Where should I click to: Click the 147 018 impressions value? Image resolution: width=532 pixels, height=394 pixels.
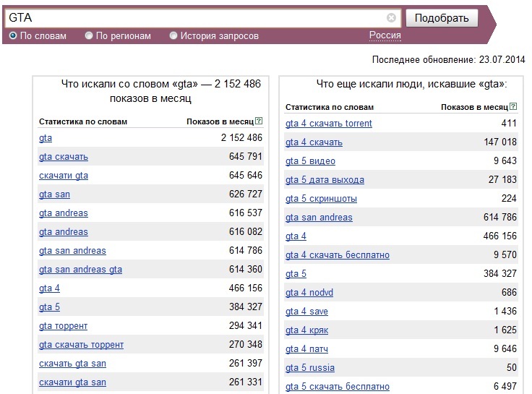point(500,142)
